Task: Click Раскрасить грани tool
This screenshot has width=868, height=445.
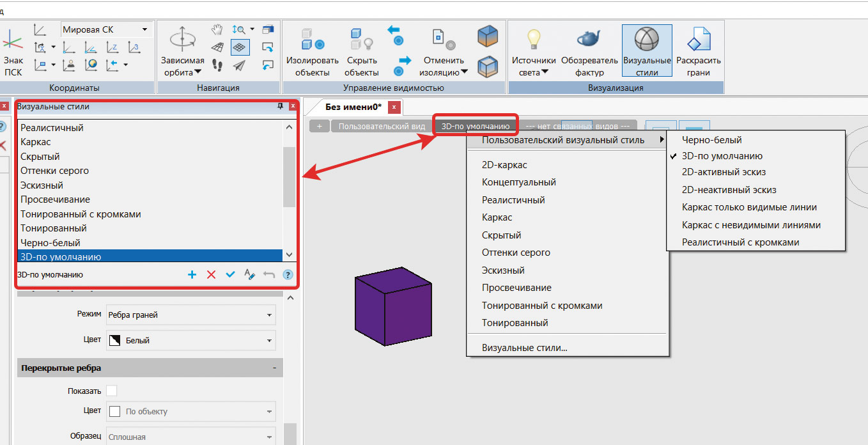Action: click(x=699, y=52)
